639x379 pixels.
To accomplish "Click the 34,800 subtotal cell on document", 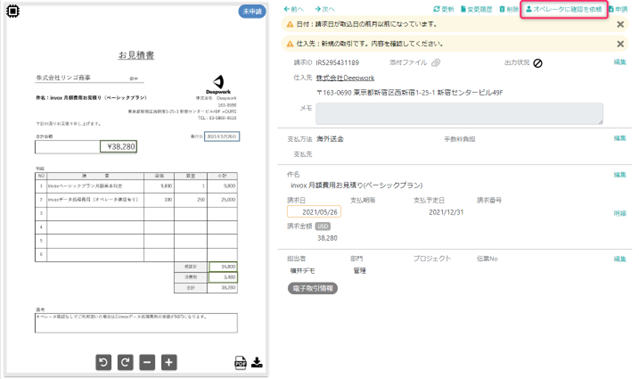I will click(223, 267).
